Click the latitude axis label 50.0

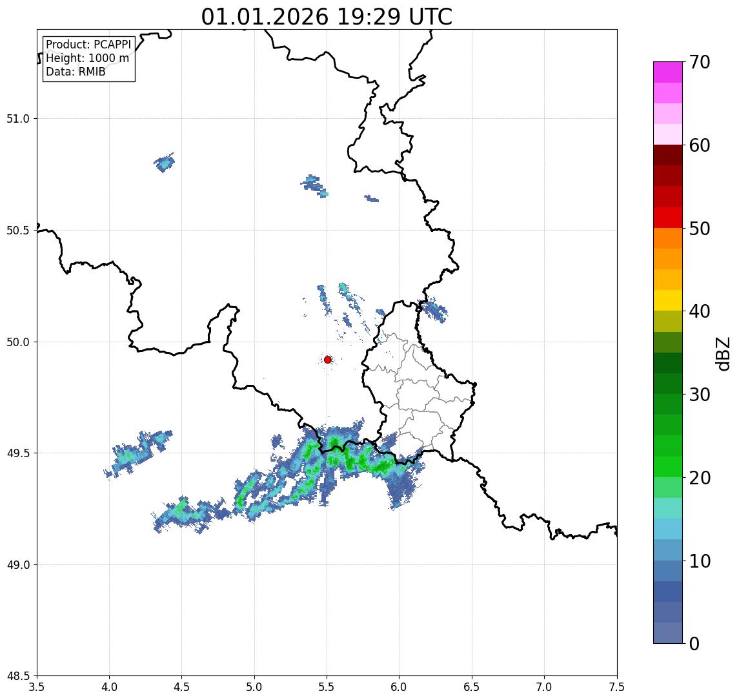[x=18, y=342]
